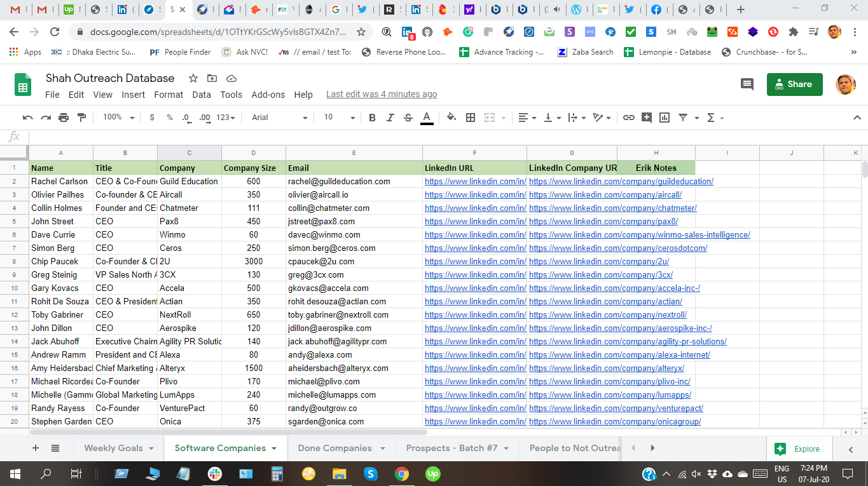Open the Guild Education LinkedIn company link

click(621, 182)
